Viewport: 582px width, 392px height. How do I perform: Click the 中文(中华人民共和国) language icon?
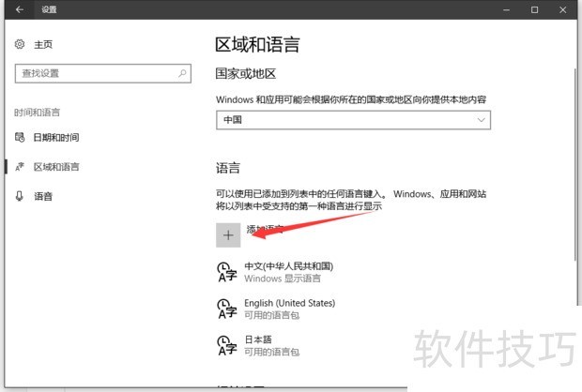[225, 272]
